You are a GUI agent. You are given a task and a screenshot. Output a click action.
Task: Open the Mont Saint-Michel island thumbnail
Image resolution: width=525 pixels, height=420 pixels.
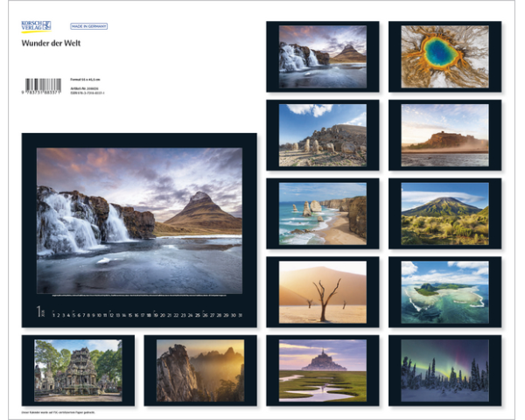click(x=322, y=370)
